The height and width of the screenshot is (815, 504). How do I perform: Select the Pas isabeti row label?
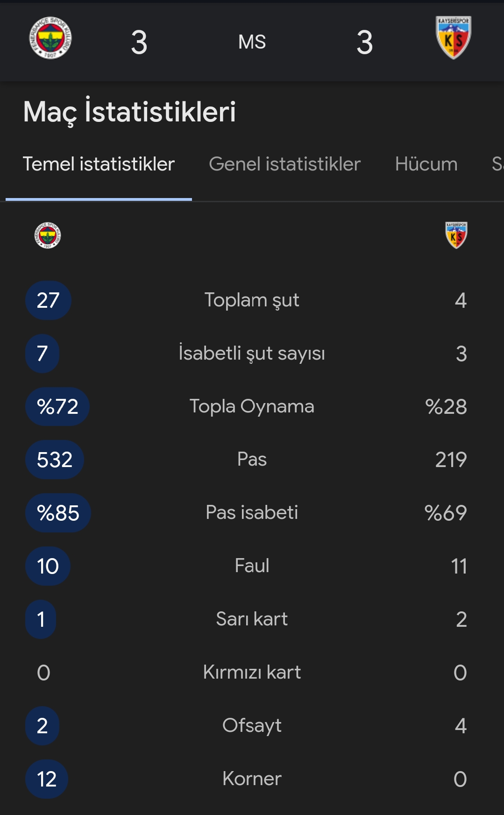coord(252,513)
